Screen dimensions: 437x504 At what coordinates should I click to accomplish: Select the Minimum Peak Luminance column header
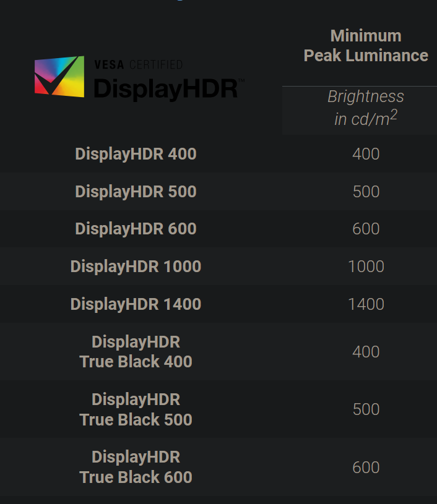click(366, 45)
